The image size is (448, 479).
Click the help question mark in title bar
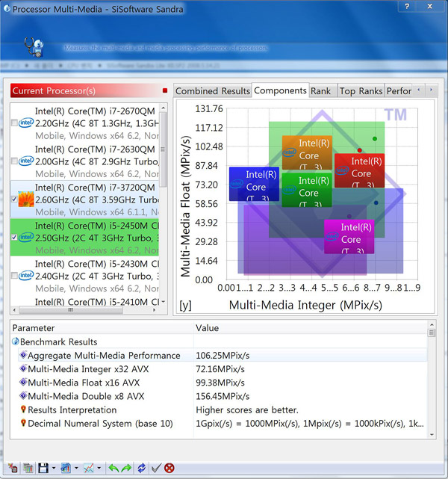tap(407, 6)
